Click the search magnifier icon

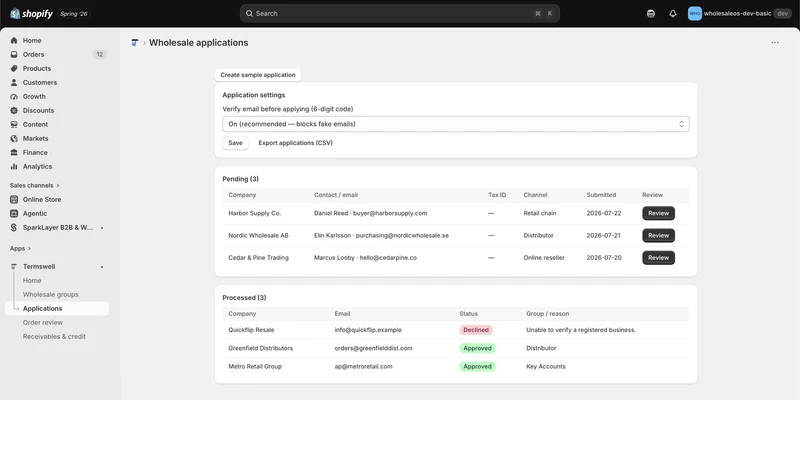[x=249, y=14]
